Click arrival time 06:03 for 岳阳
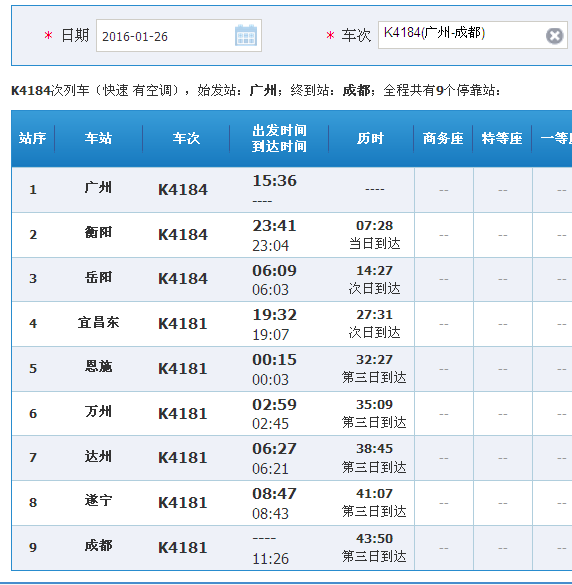572x585 pixels. click(271, 290)
